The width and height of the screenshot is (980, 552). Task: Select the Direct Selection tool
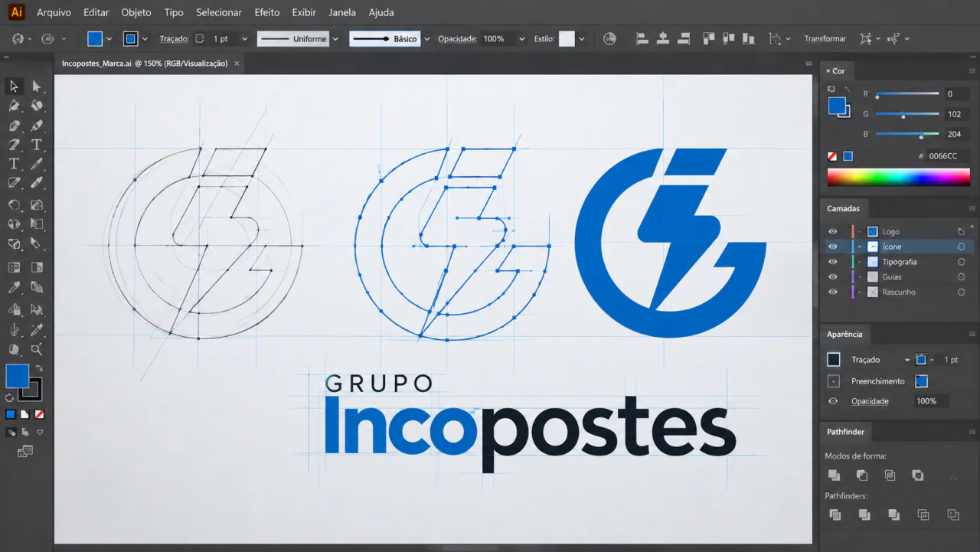[x=36, y=87]
